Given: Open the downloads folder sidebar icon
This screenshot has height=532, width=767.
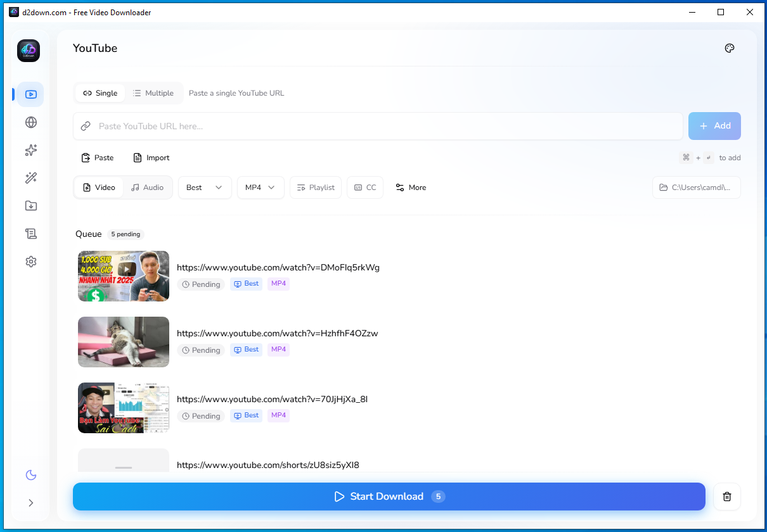Looking at the screenshot, I should (30, 206).
